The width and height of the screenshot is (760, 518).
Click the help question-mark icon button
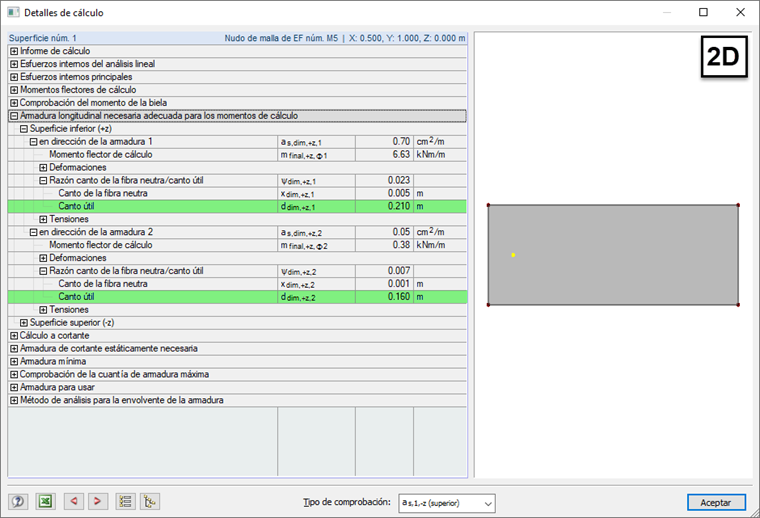click(18, 502)
